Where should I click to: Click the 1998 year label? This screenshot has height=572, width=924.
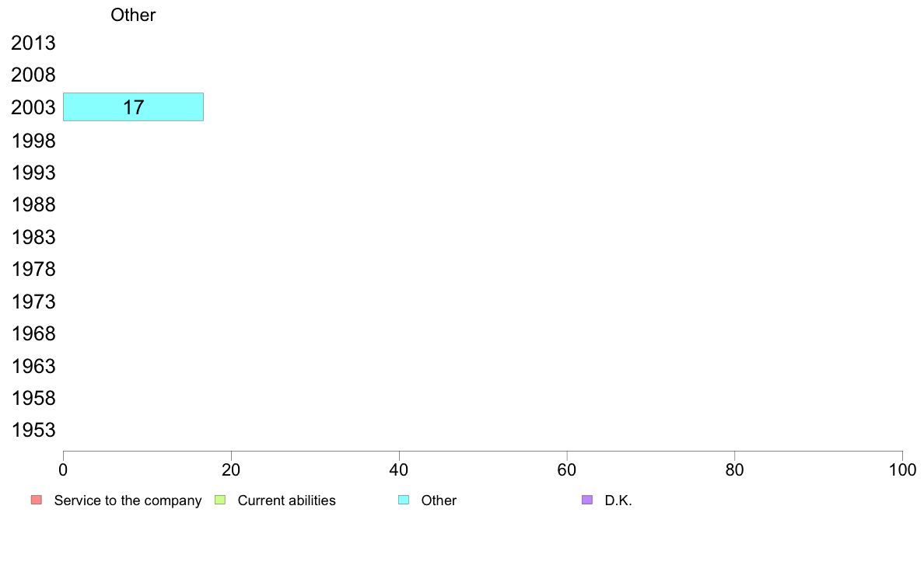point(33,141)
